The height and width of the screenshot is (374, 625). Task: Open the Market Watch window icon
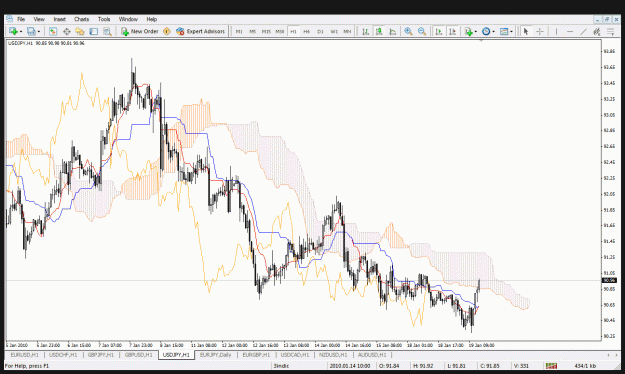(x=53, y=31)
